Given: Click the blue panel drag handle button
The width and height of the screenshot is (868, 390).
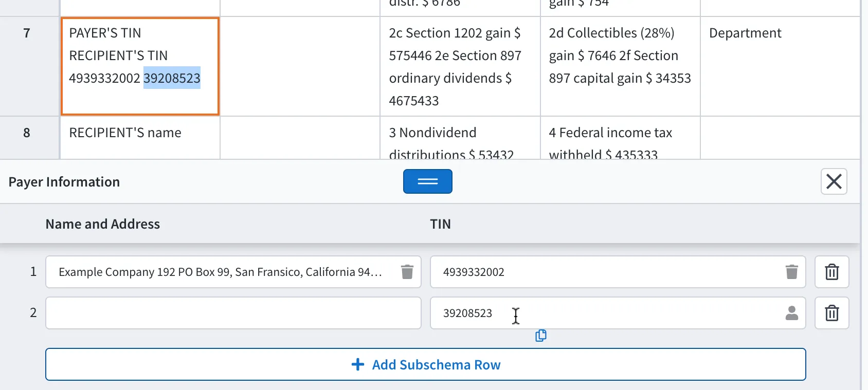Looking at the screenshot, I should (x=427, y=181).
